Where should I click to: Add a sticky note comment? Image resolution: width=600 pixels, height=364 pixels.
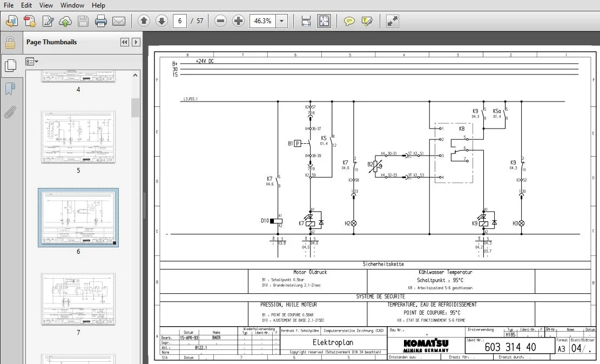(x=349, y=21)
